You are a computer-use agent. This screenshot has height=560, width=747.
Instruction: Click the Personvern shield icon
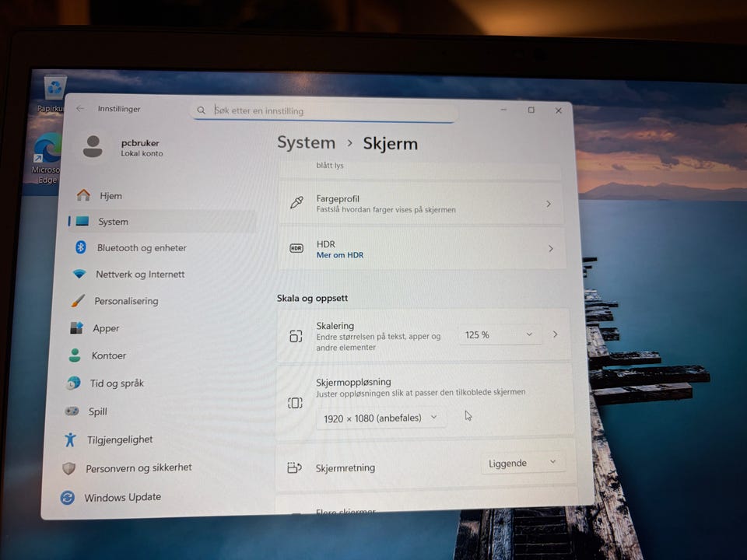[68, 468]
